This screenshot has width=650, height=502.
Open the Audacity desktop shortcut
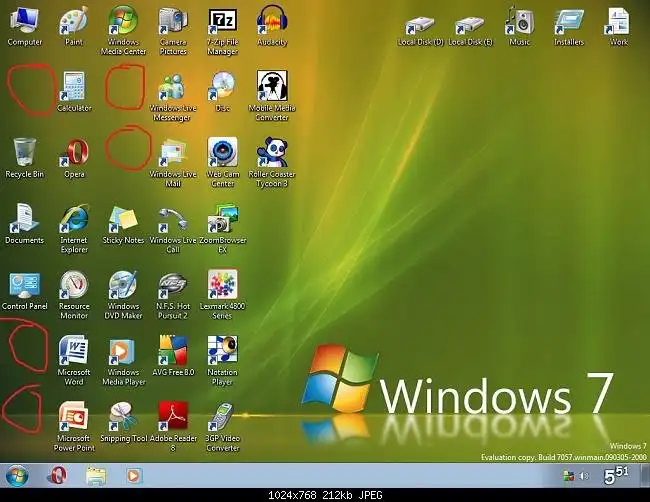click(272, 21)
